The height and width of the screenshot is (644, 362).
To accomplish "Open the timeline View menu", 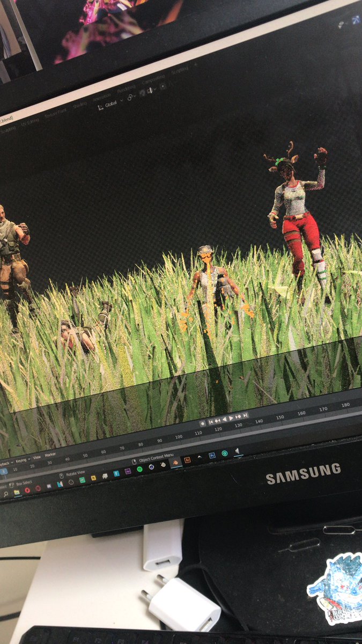I will click(x=37, y=457).
